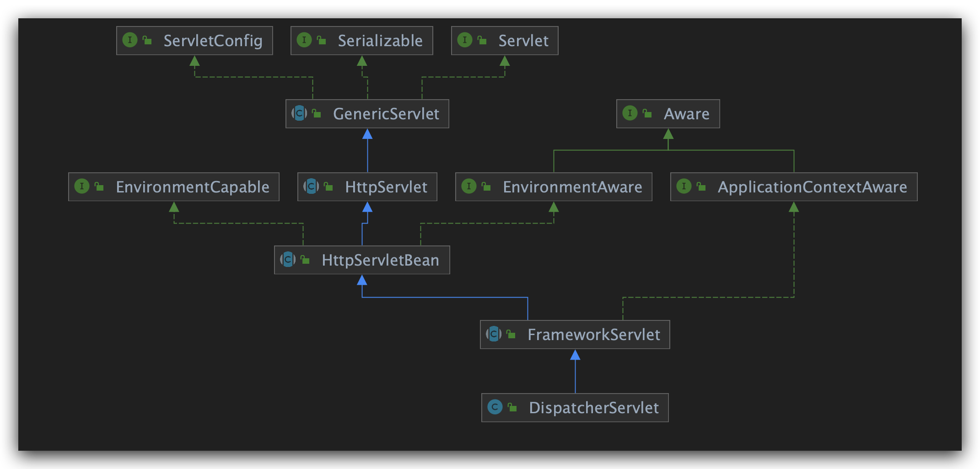Viewport: 980px width, 469px height.
Task: Click the interface icon on ServletConfig node
Action: (x=130, y=40)
